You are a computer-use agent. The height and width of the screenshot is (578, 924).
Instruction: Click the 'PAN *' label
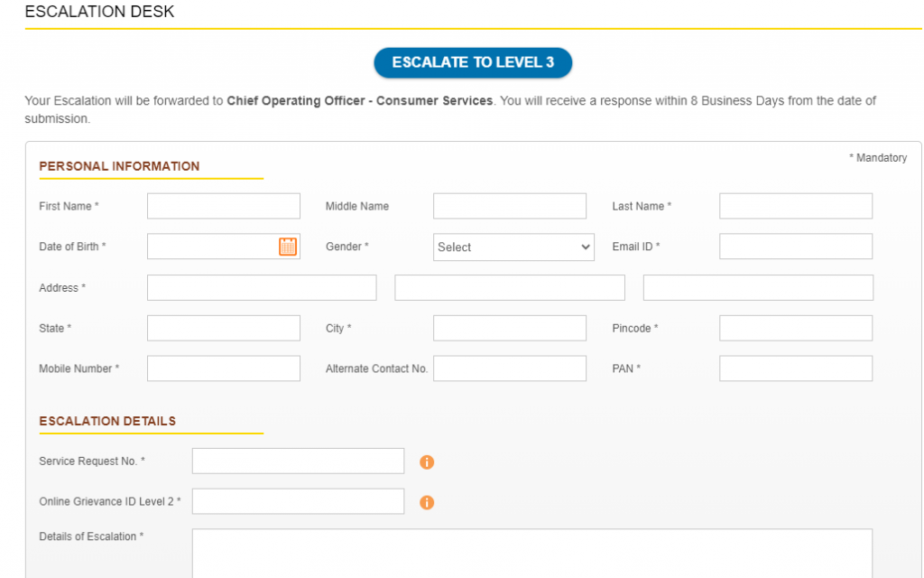click(x=626, y=368)
